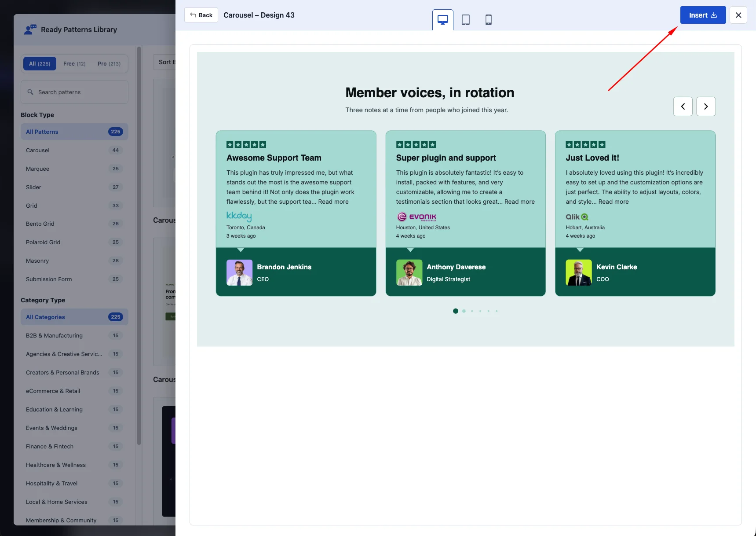This screenshot has width=756, height=536.
Task: Choose Education & Learning category
Action: [x=74, y=409]
